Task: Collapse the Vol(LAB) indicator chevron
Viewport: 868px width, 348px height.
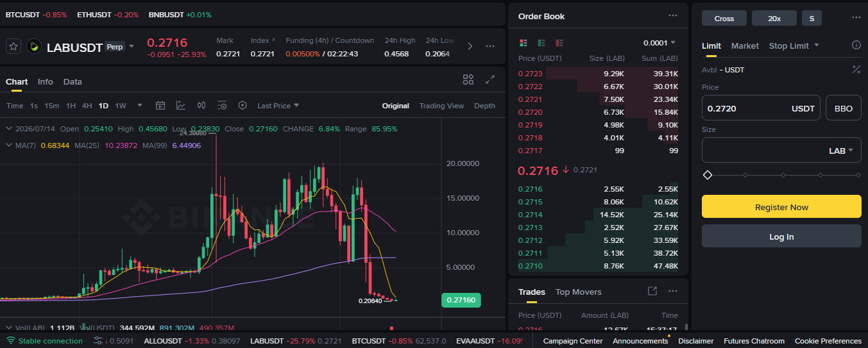Action: point(9,327)
